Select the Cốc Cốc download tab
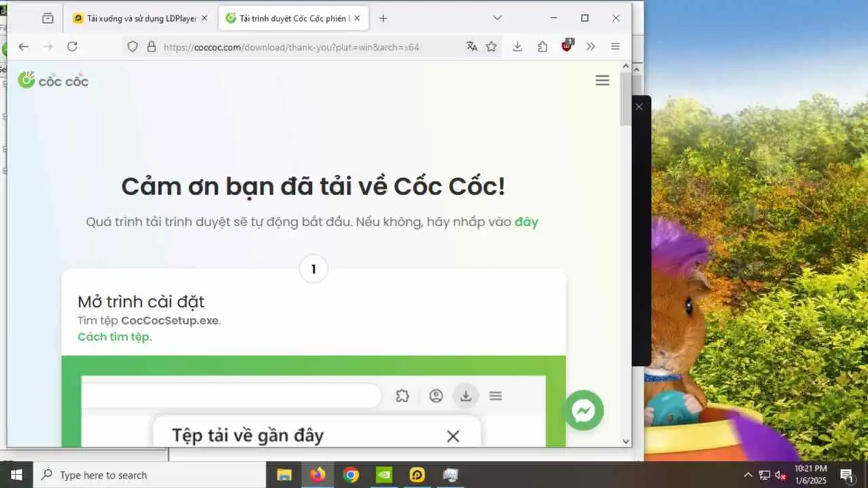This screenshot has width=868, height=488. pyautogui.click(x=294, y=18)
